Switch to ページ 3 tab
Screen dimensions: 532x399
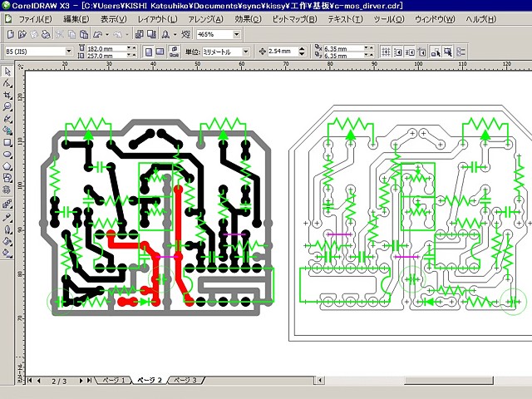(185, 381)
